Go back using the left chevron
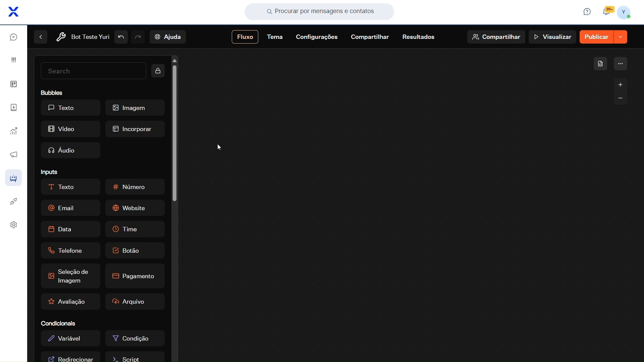Screen dimensions: 644x362 point(41,37)
